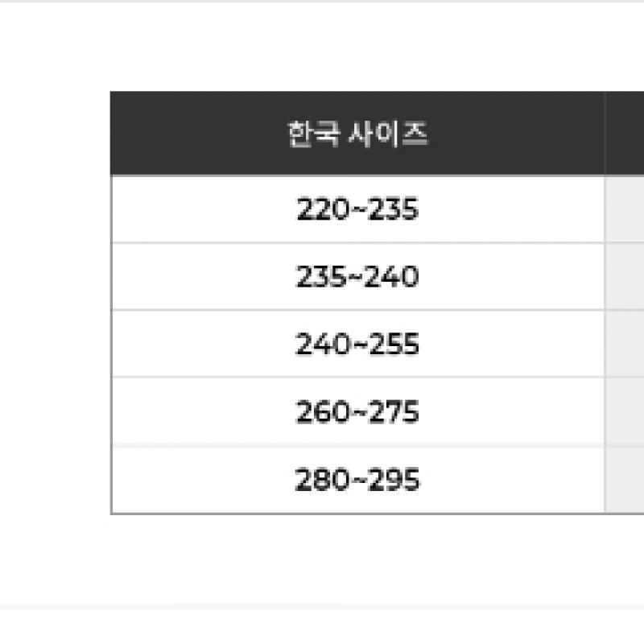This screenshot has width=644, height=644.
Task: Select the 280~295 size cell
Action: point(357,481)
